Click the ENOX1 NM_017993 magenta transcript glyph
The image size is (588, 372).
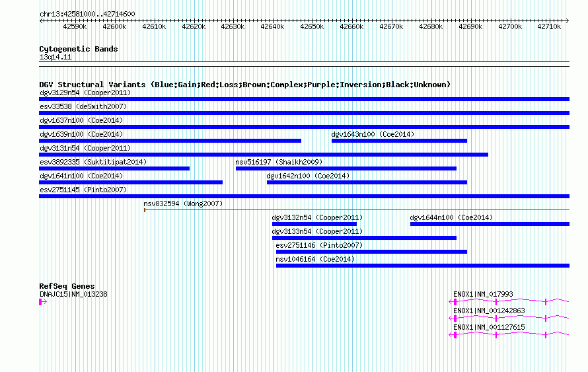509,301
